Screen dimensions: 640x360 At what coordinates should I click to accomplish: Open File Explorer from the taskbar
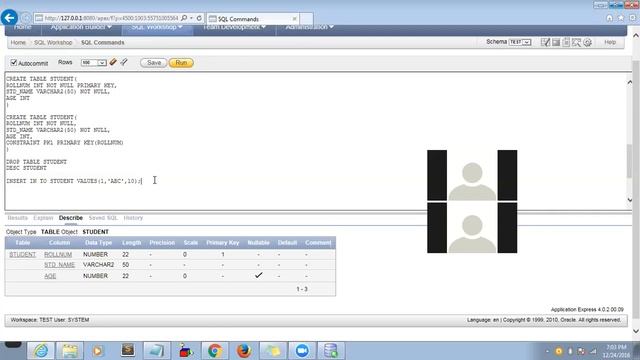click(70, 351)
